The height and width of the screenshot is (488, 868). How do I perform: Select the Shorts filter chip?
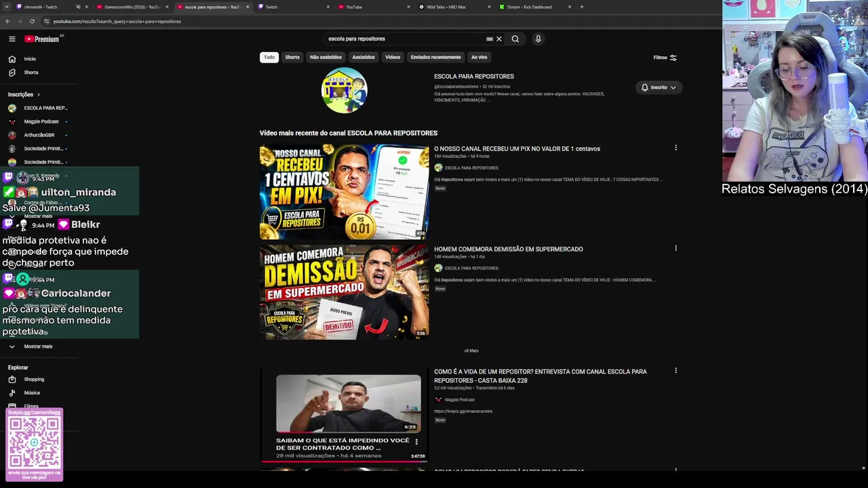click(292, 58)
